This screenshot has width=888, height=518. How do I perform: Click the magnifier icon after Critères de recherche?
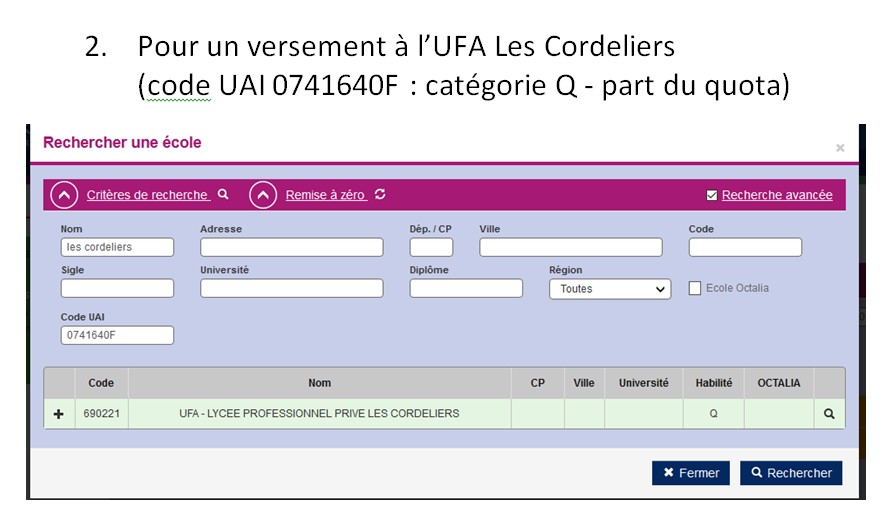point(223,194)
